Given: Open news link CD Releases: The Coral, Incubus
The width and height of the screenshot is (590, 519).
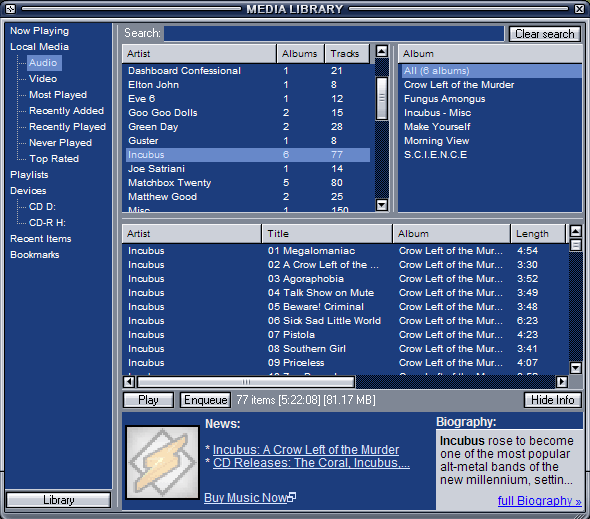Looking at the screenshot, I should [x=311, y=463].
